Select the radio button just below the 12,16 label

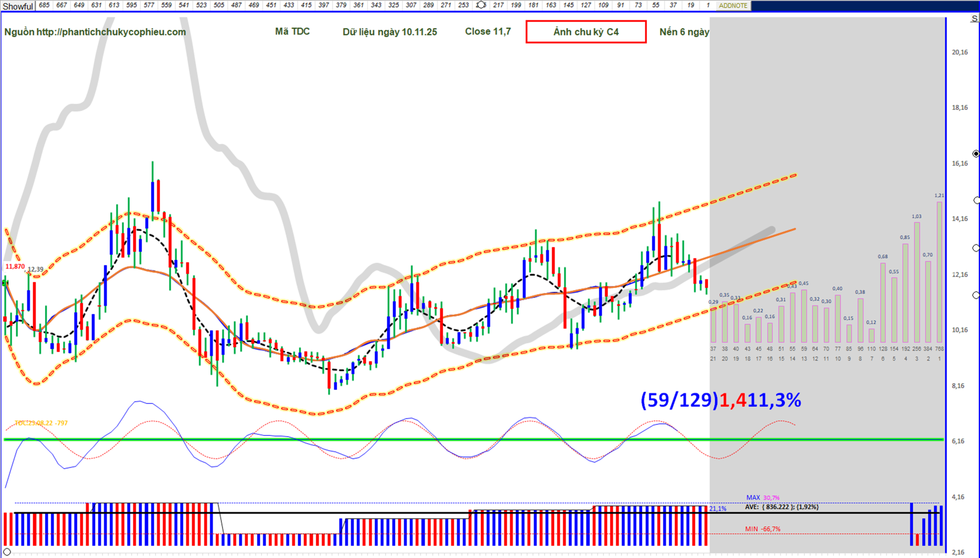tap(976, 295)
